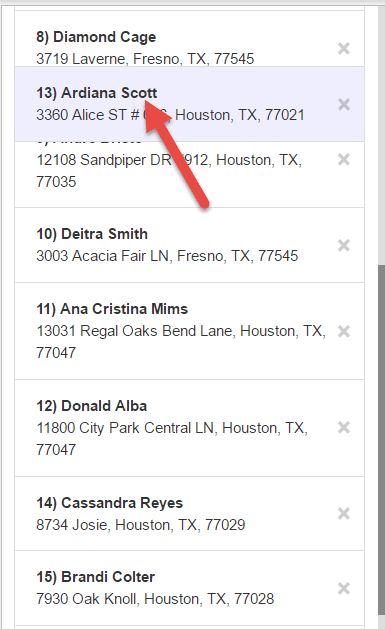Remove Ardiana Scott stop with X icon
The image size is (385, 629).
click(344, 104)
